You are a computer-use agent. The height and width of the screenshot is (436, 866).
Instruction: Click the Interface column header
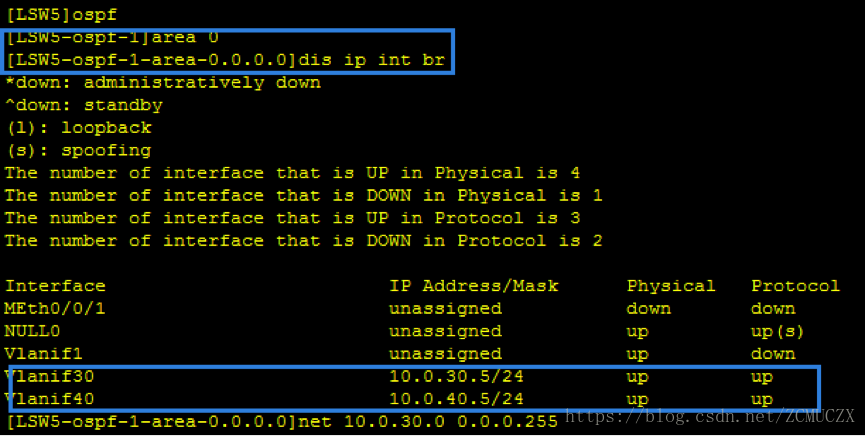(x=55, y=286)
